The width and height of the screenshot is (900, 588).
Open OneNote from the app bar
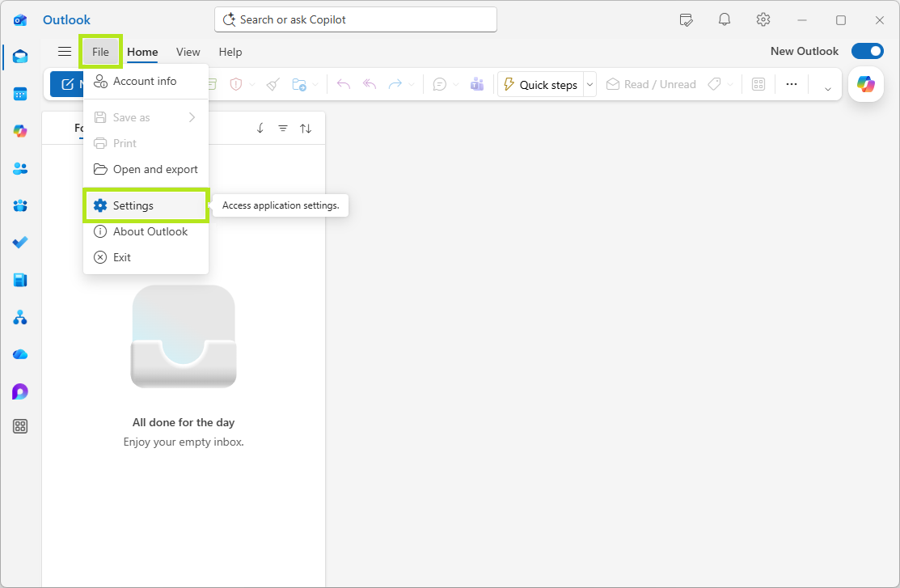pos(19,279)
